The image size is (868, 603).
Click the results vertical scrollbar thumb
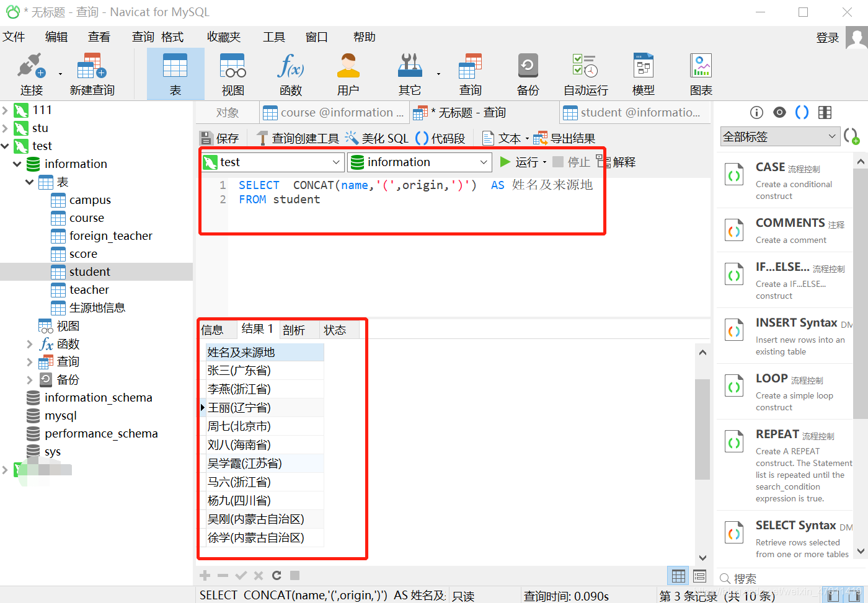pyautogui.click(x=702, y=429)
